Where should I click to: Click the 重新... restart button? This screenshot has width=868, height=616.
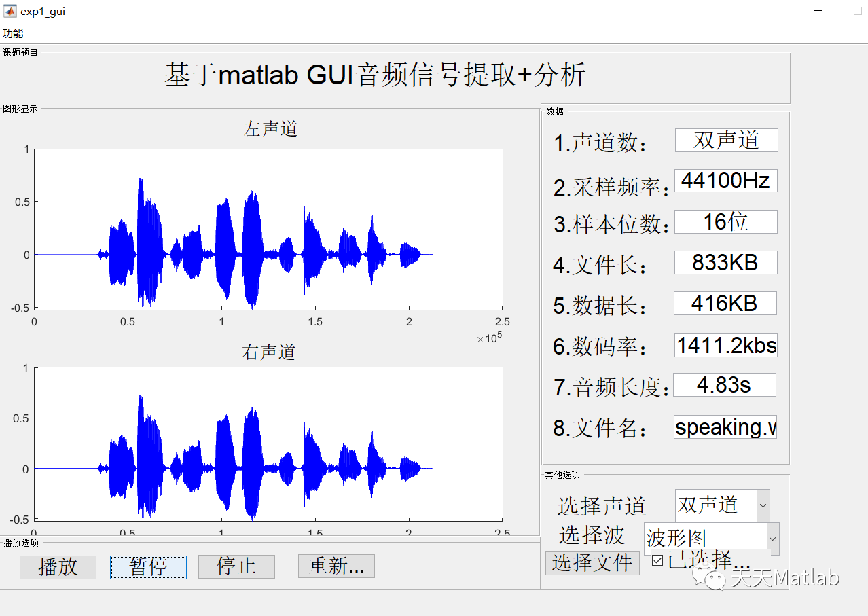click(x=336, y=566)
